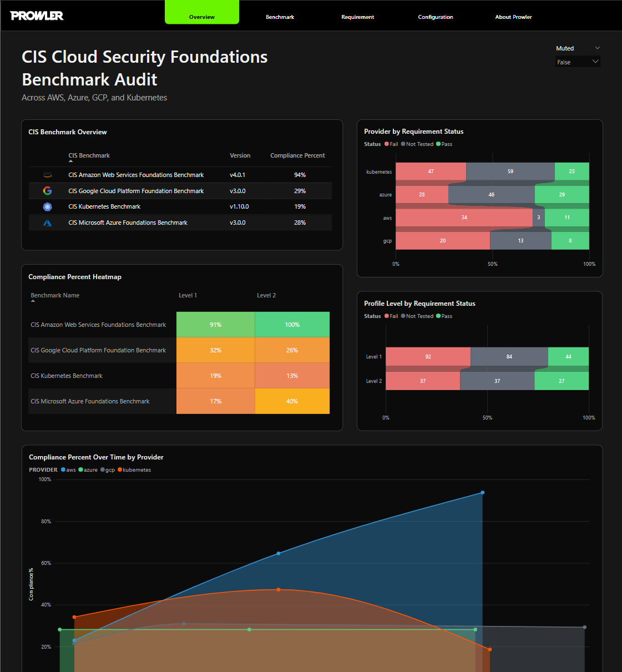Open the Configuration tab
622x672 pixels.
[436, 17]
